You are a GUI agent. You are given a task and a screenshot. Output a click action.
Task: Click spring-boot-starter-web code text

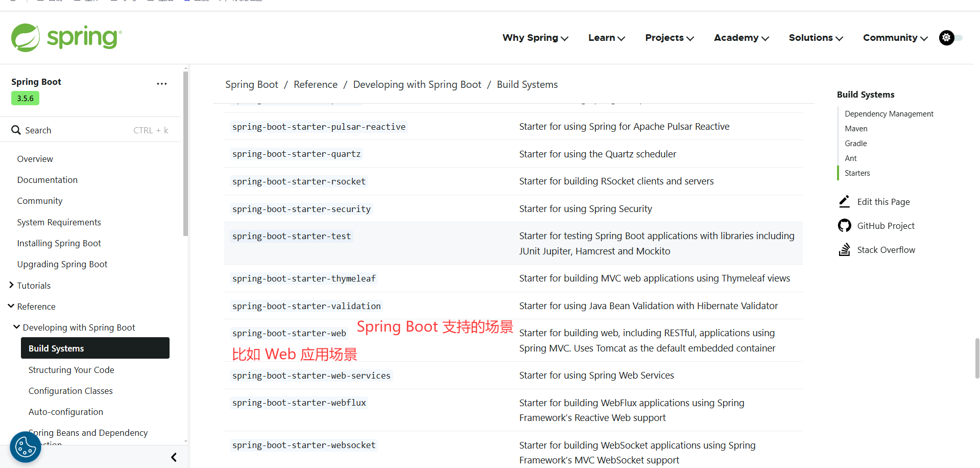[289, 333]
